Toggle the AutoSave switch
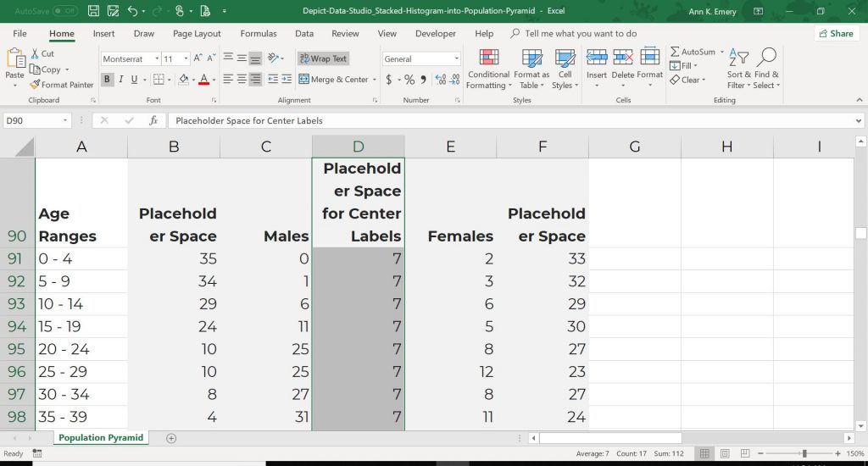The height and width of the screenshot is (466, 868). 64,11
